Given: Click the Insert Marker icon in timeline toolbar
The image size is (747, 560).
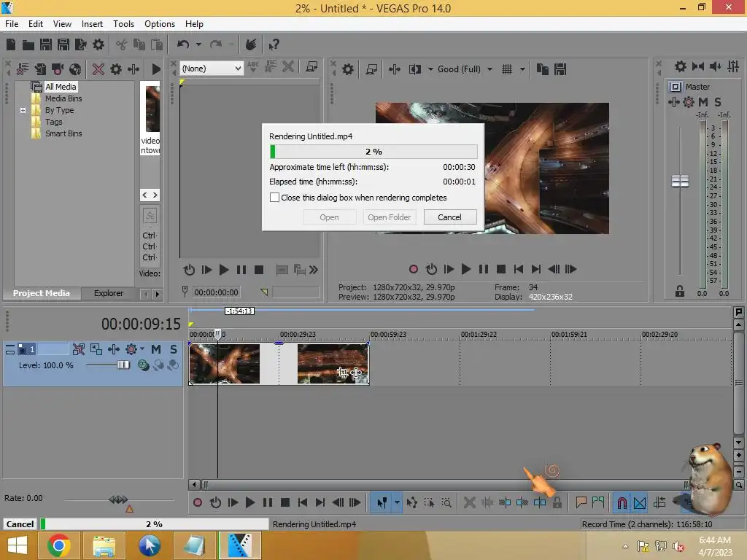Looking at the screenshot, I should click(581, 502).
